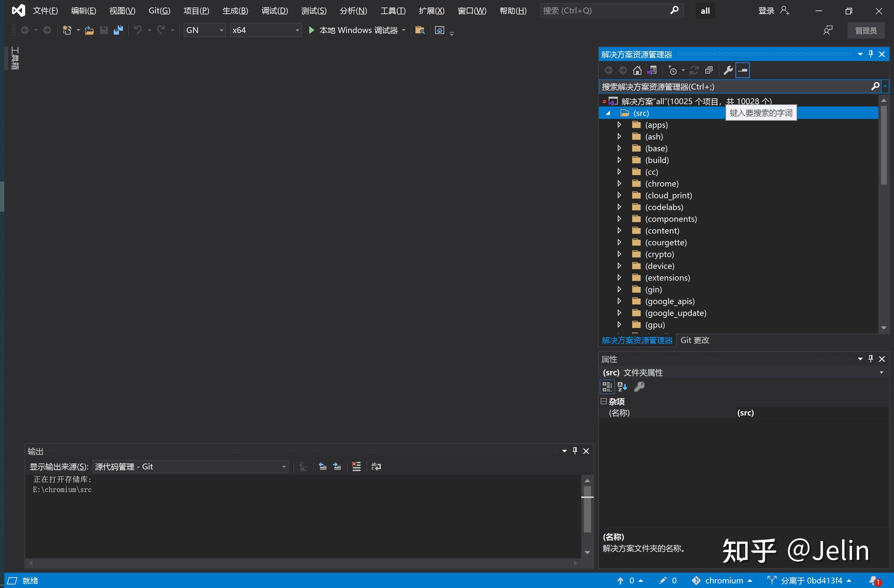
Task: Click the sign-in person icon
Action: pos(785,10)
